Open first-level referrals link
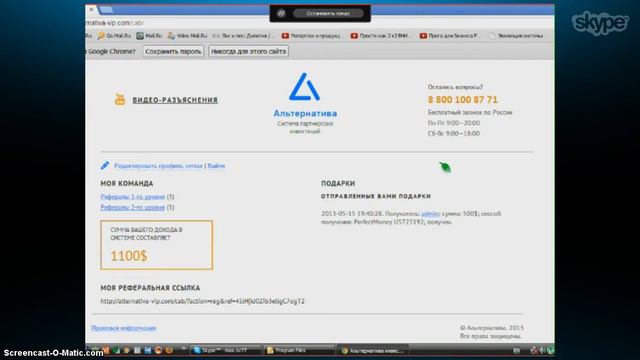The width and height of the screenshot is (640, 360). pos(133,197)
